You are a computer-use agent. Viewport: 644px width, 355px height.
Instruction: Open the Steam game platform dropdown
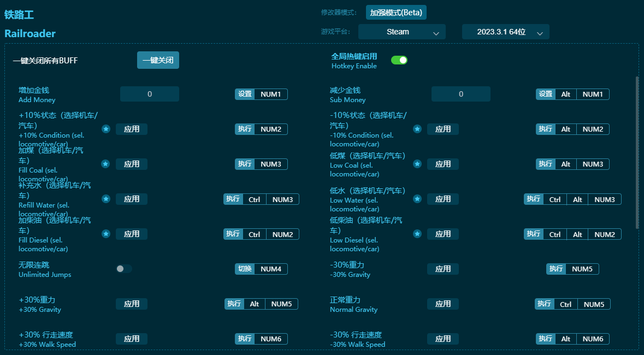point(401,32)
